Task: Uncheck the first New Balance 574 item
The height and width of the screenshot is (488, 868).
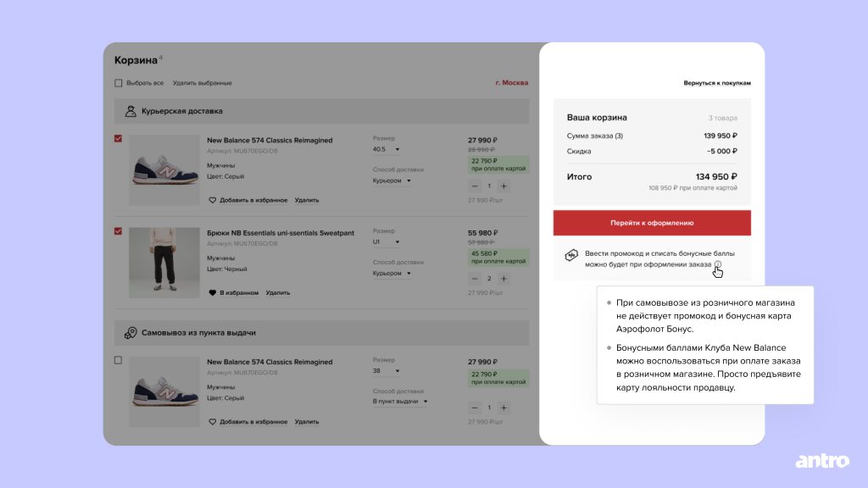Action: tap(119, 139)
